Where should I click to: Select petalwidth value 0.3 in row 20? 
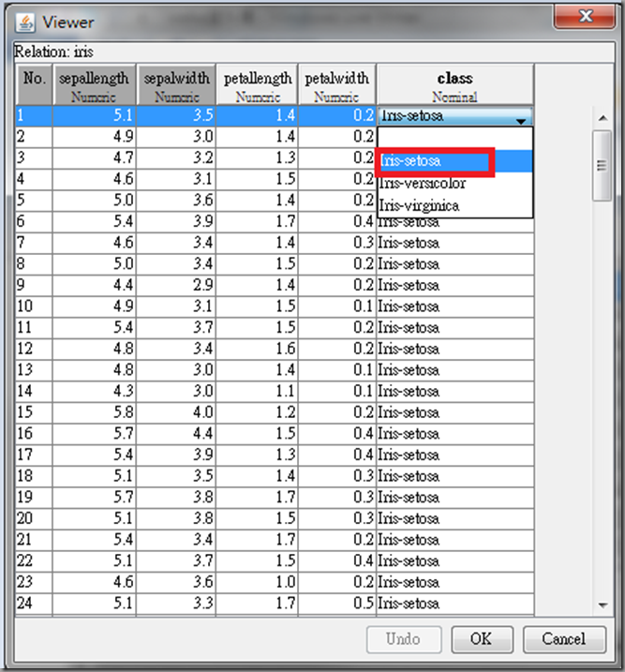(337, 518)
